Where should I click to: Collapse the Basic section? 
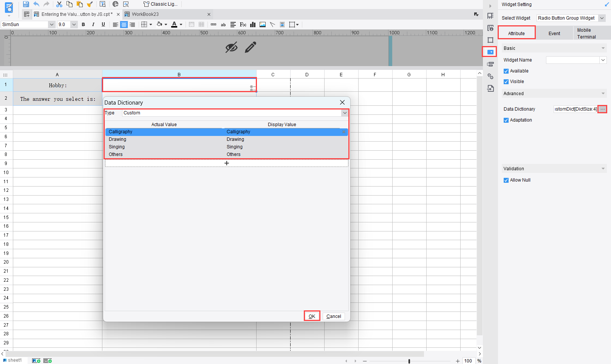(x=603, y=48)
